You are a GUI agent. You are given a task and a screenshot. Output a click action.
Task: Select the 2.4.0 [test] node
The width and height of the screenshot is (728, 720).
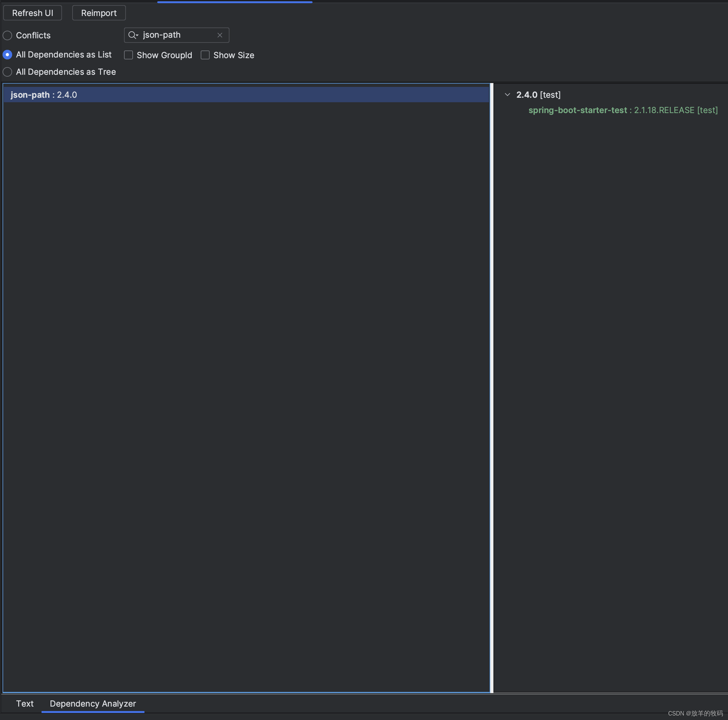click(x=538, y=95)
